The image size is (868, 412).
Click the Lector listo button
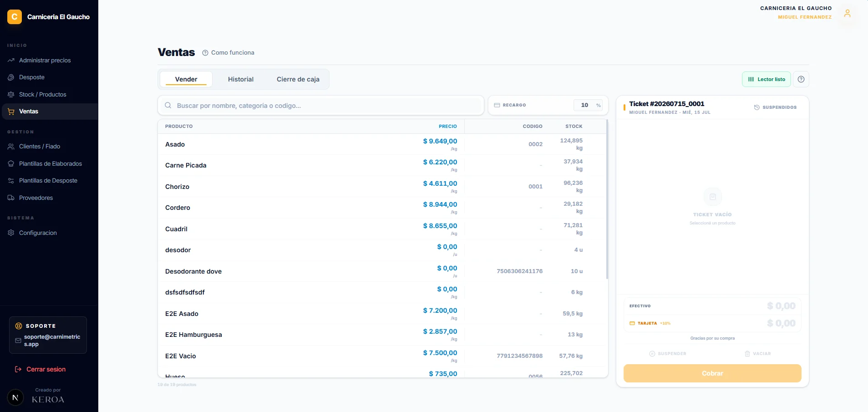[766, 79]
